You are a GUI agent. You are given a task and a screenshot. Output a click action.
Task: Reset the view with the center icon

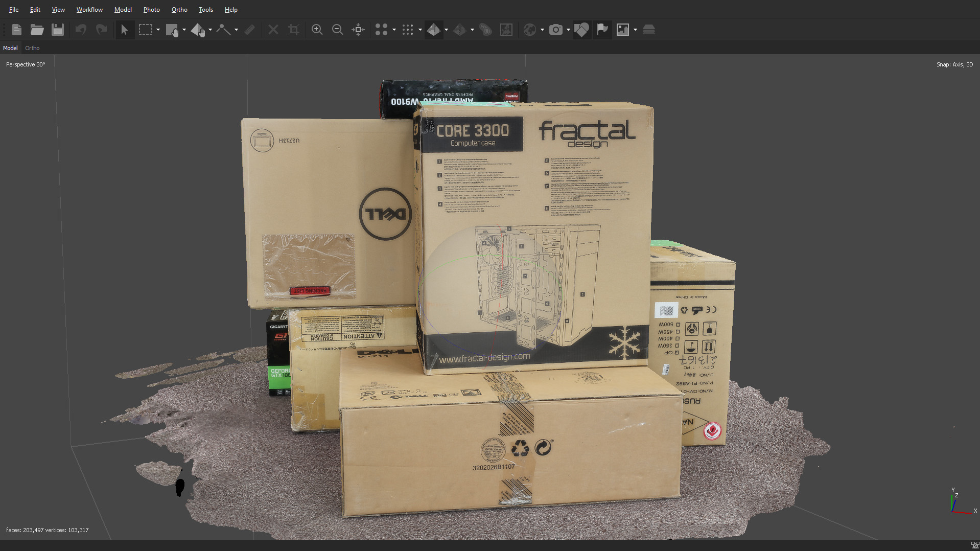(x=358, y=30)
